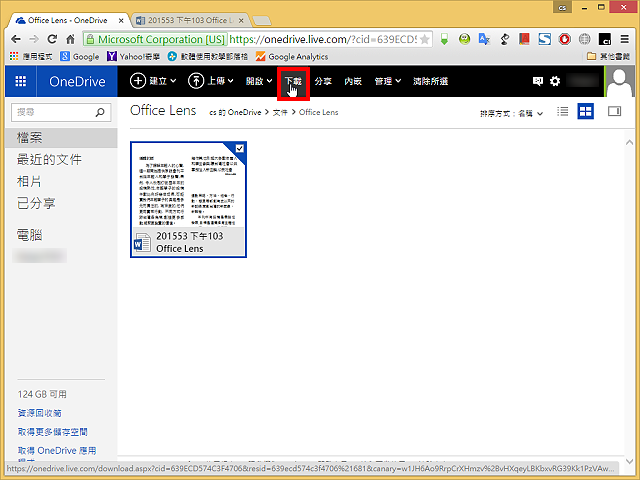Uncheck the selected Word document checkbox

240,149
